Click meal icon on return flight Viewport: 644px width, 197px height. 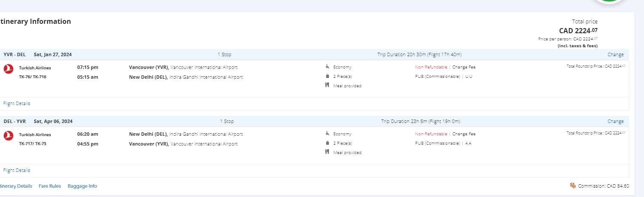tap(327, 152)
